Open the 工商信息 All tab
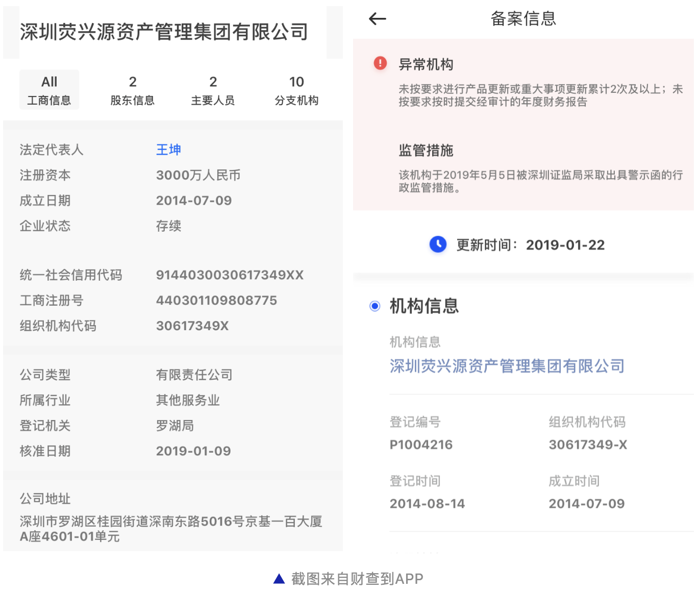This screenshot has width=700, height=592. click(x=49, y=90)
